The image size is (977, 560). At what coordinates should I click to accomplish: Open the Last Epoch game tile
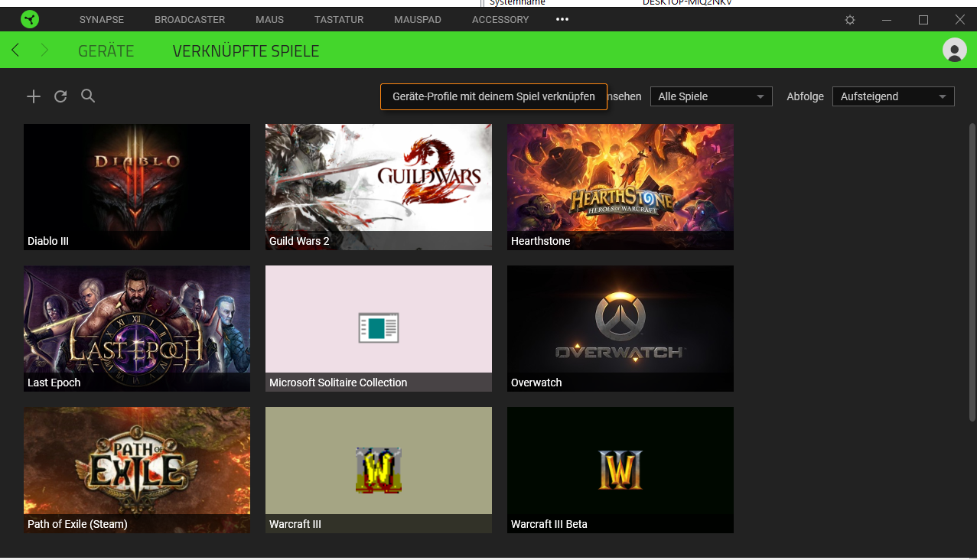tap(137, 328)
